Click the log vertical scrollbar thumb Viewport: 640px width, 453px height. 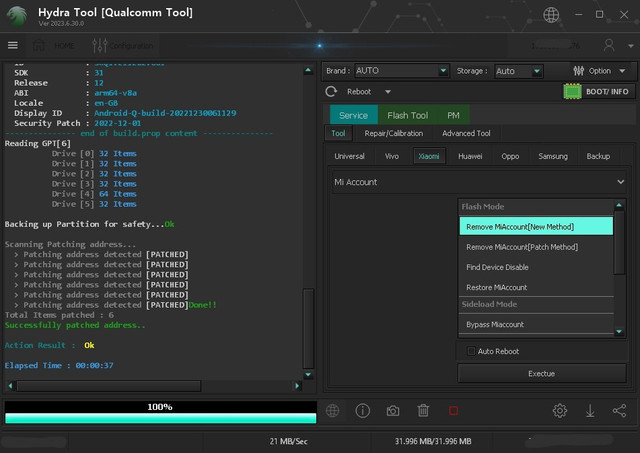point(308,329)
